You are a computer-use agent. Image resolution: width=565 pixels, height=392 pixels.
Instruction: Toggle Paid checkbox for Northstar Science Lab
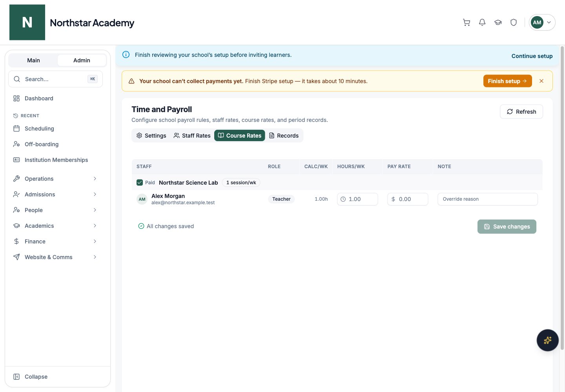coord(140,182)
